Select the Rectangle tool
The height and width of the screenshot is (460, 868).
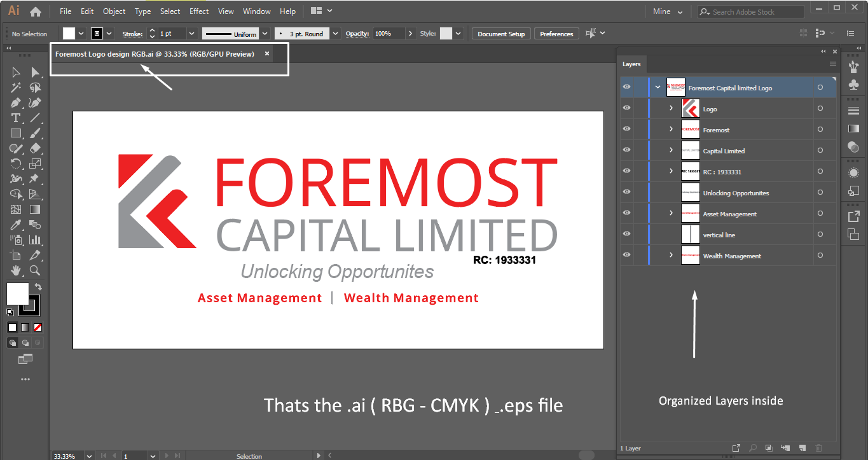(x=16, y=133)
